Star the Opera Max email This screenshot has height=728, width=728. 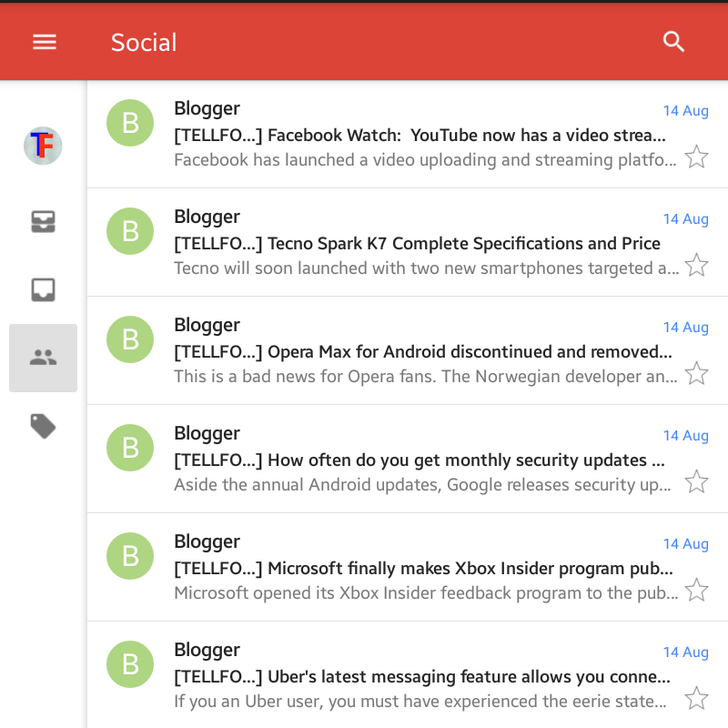pos(696,373)
